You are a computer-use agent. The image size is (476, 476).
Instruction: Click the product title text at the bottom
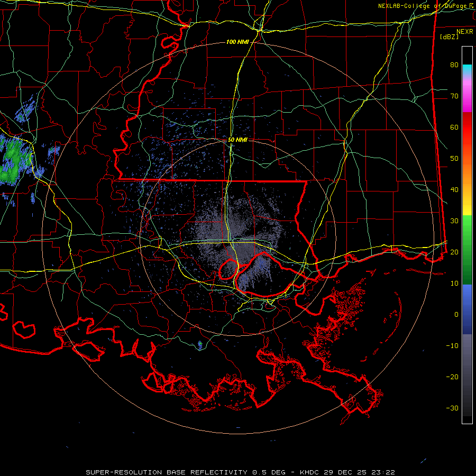(x=240, y=472)
